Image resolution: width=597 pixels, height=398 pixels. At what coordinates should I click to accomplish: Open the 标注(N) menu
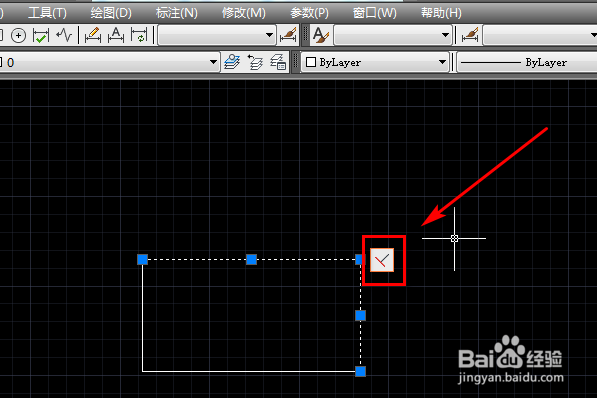coord(177,13)
